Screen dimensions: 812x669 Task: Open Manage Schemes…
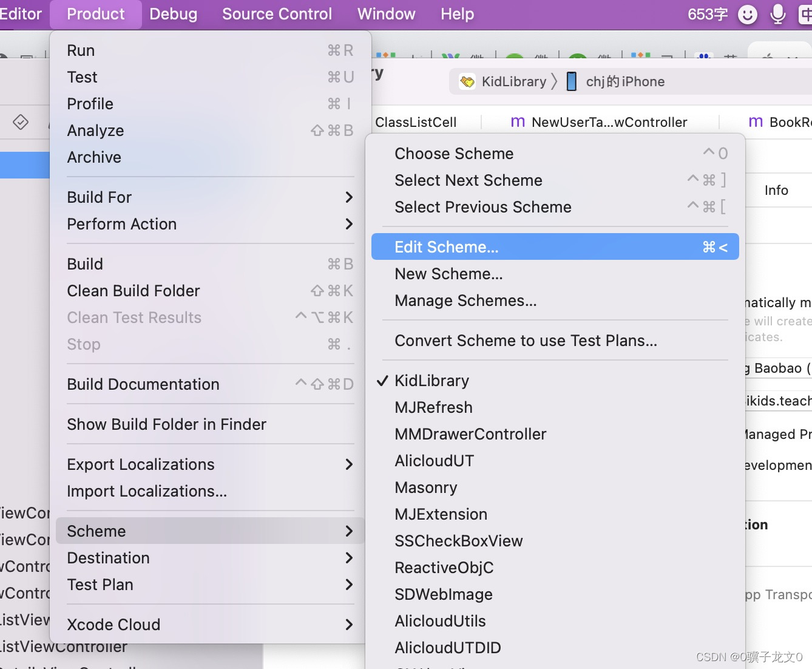[555, 301]
